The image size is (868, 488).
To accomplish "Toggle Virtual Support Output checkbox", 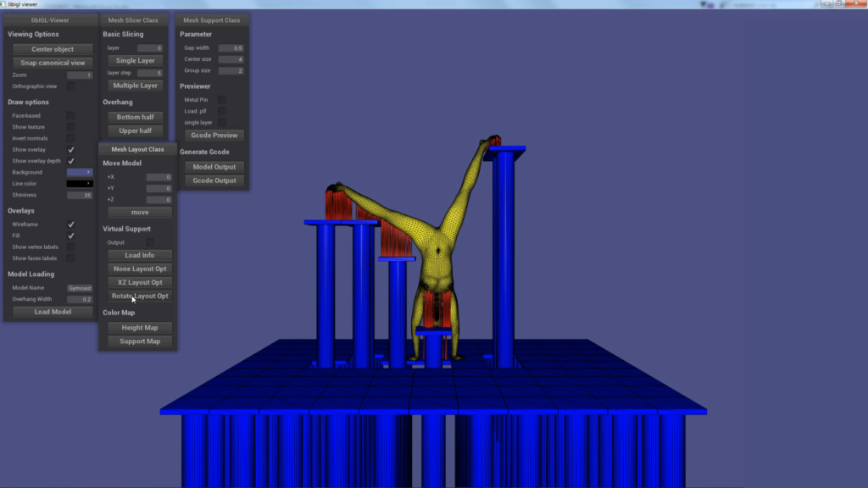I will pos(150,242).
